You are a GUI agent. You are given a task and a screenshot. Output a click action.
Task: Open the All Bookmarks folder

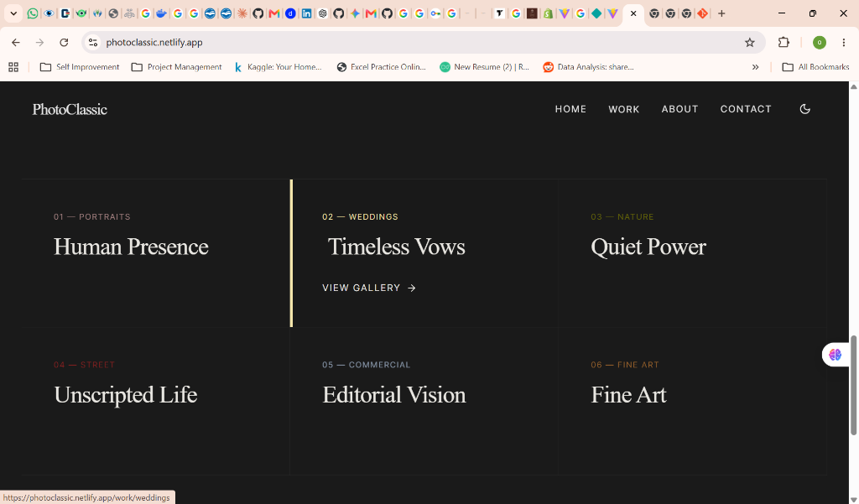click(815, 67)
